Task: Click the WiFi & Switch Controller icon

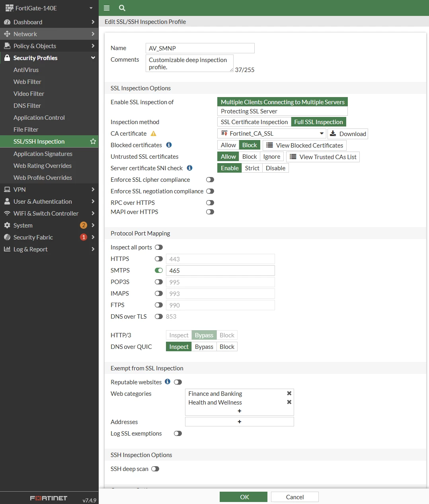Action: 7,213
